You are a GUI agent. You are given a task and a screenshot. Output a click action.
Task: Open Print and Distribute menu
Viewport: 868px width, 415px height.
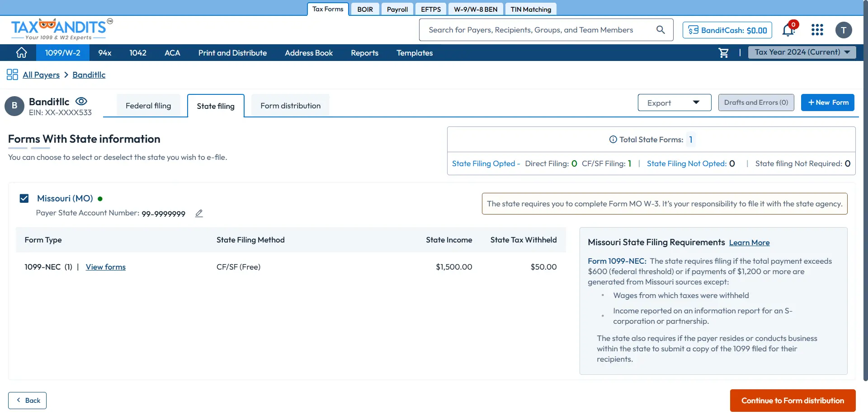click(x=232, y=53)
